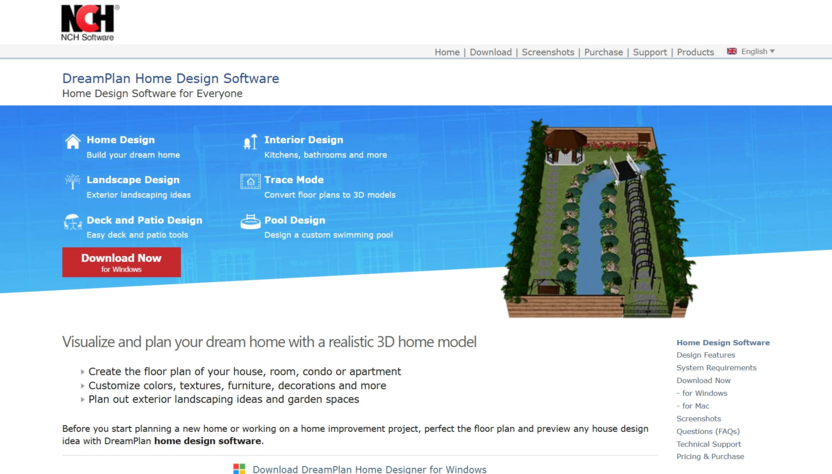The width and height of the screenshot is (832, 474).
Task: Click 'Home Design Software for Everyone' subtitle
Action: click(x=152, y=93)
